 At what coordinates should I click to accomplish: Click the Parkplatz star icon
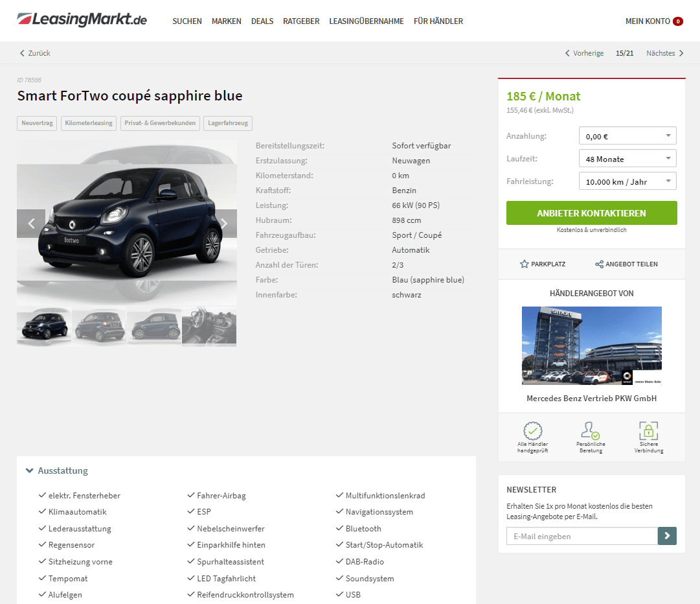point(524,264)
